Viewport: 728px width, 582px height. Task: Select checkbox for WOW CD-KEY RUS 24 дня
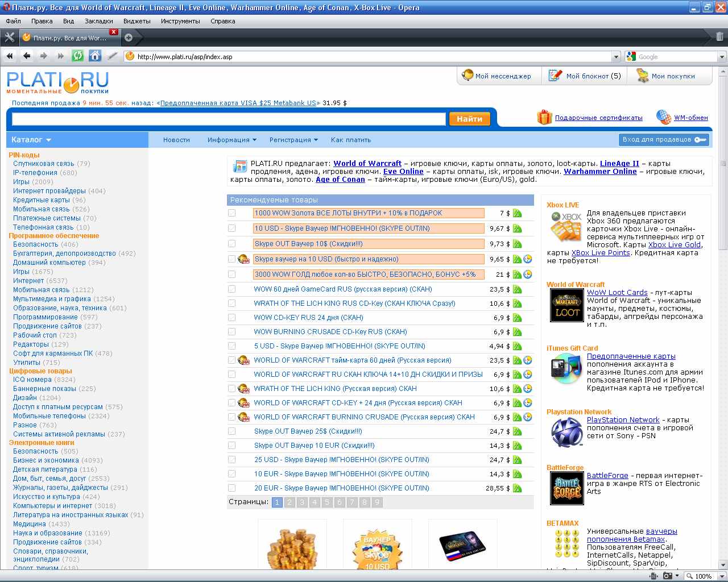tap(231, 318)
